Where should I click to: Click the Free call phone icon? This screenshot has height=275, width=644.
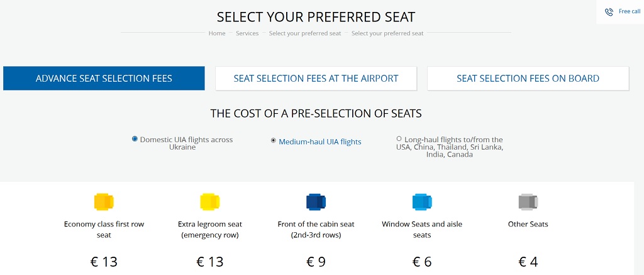point(609,12)
